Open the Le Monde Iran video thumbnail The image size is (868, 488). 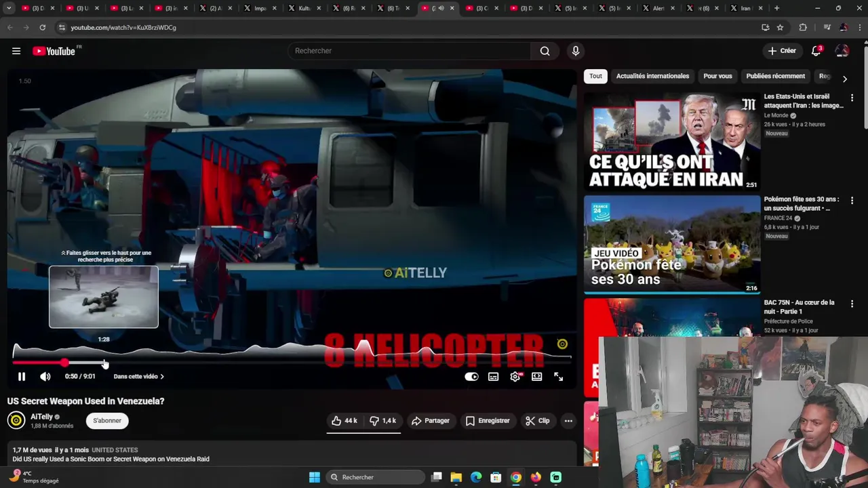[x=672, y=141]
